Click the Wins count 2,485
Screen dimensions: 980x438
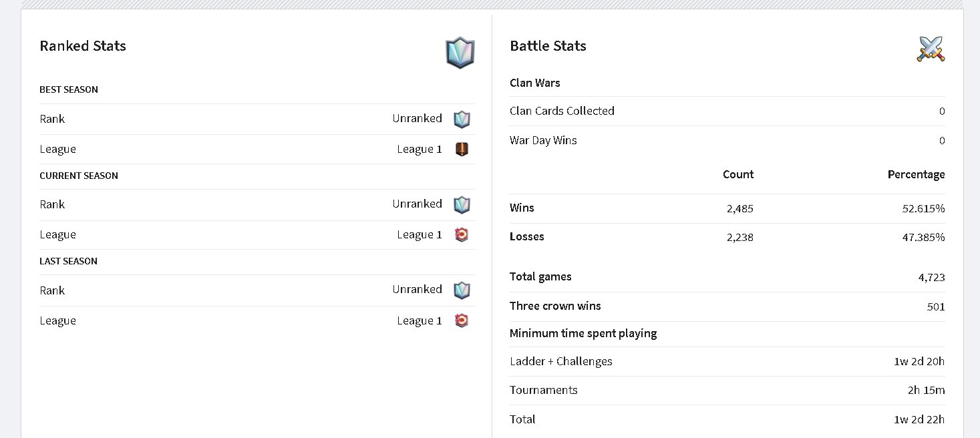click(x=740, y=208)
